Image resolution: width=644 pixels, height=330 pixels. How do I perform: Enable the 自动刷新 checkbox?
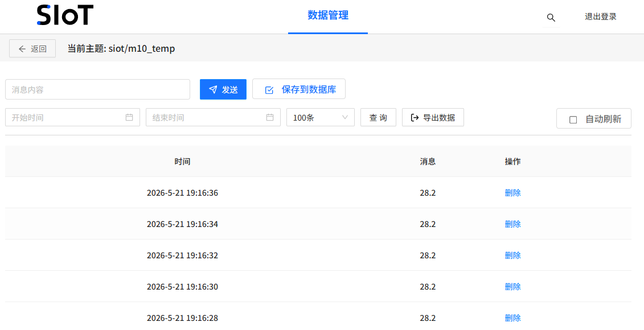[x=573, y=120]
